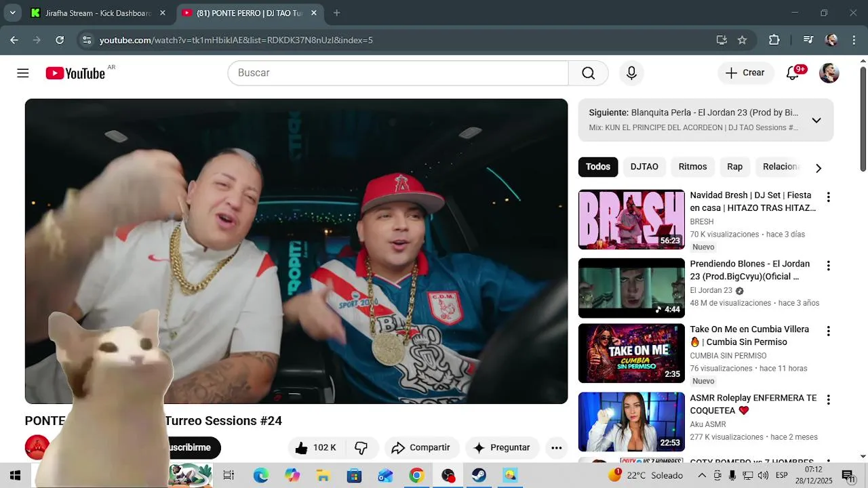Switch to Jirafha Stream Kick Dashboard tab
This screenshot has width=868, height=488.
98,13
